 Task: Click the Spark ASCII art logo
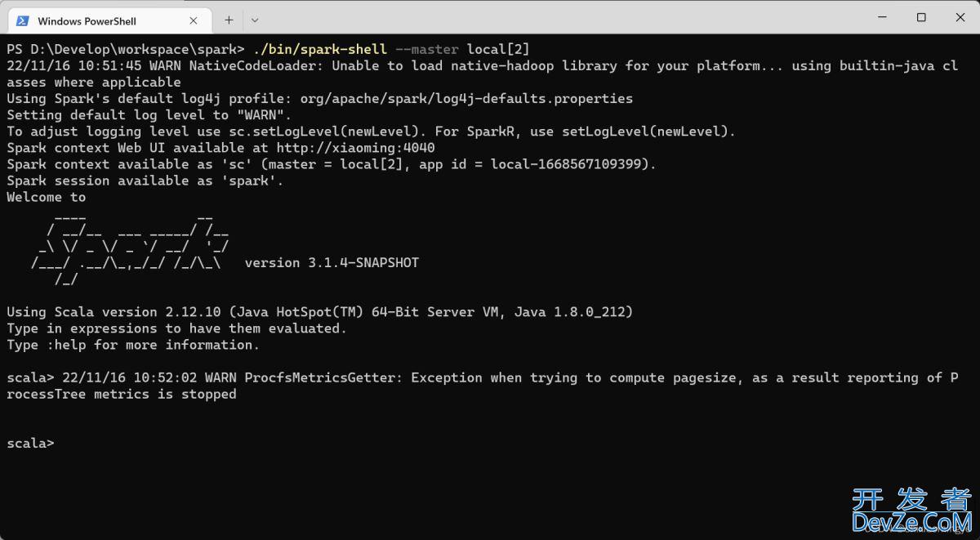131,249
